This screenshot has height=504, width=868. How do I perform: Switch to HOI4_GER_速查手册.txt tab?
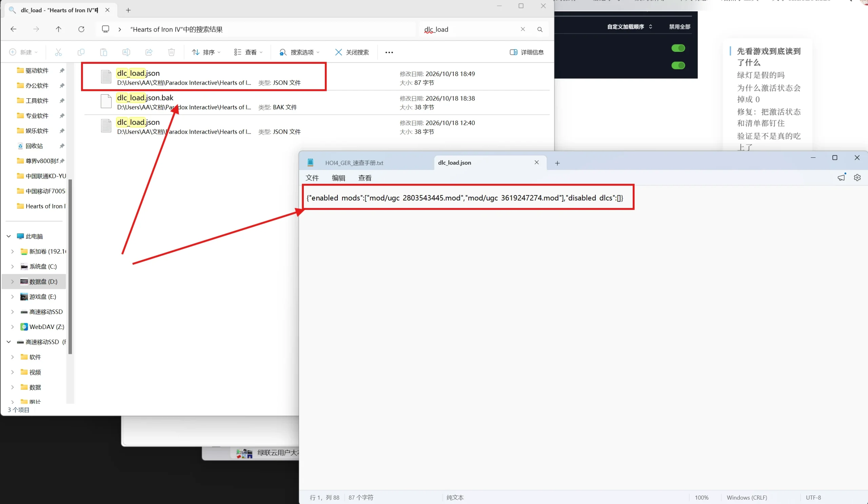coord(367,163)
